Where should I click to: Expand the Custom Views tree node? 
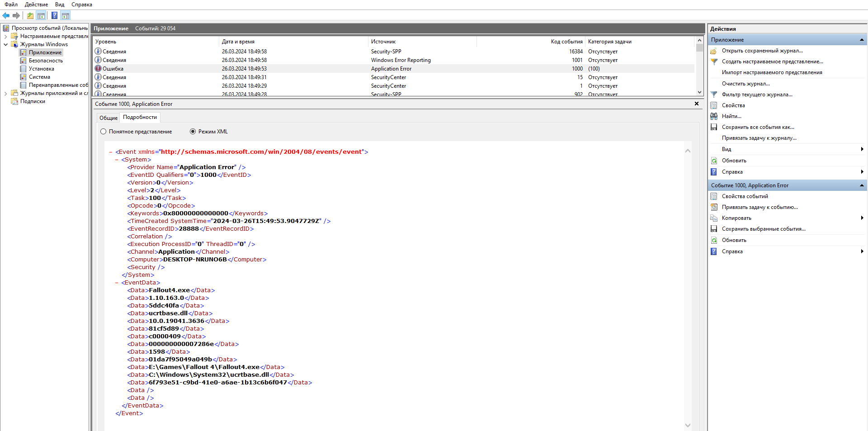(5, 36)
